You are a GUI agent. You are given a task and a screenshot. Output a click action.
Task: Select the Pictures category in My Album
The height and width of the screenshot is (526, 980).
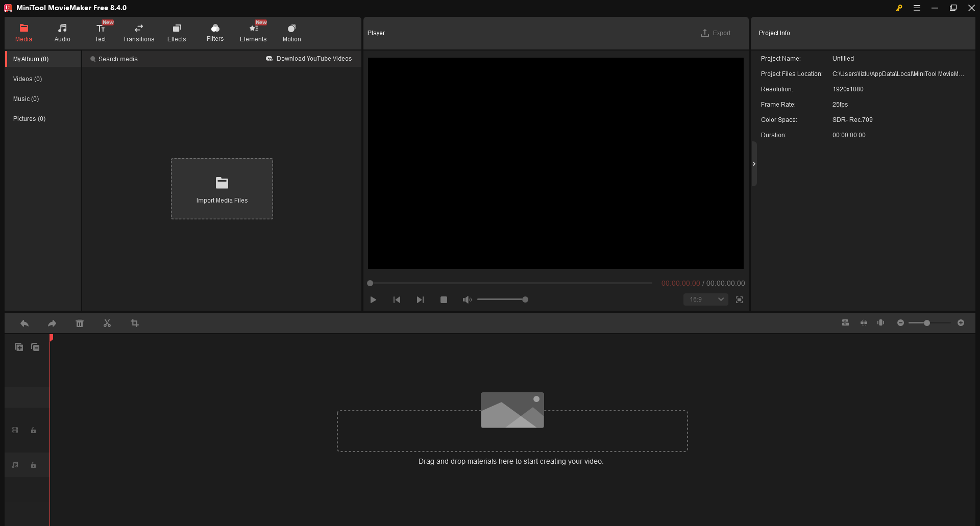pos(29,118)
